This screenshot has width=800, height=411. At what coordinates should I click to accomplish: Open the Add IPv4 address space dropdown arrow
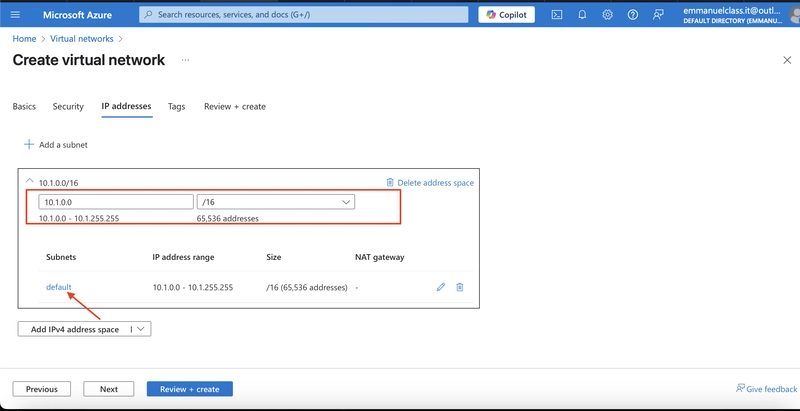141,329
